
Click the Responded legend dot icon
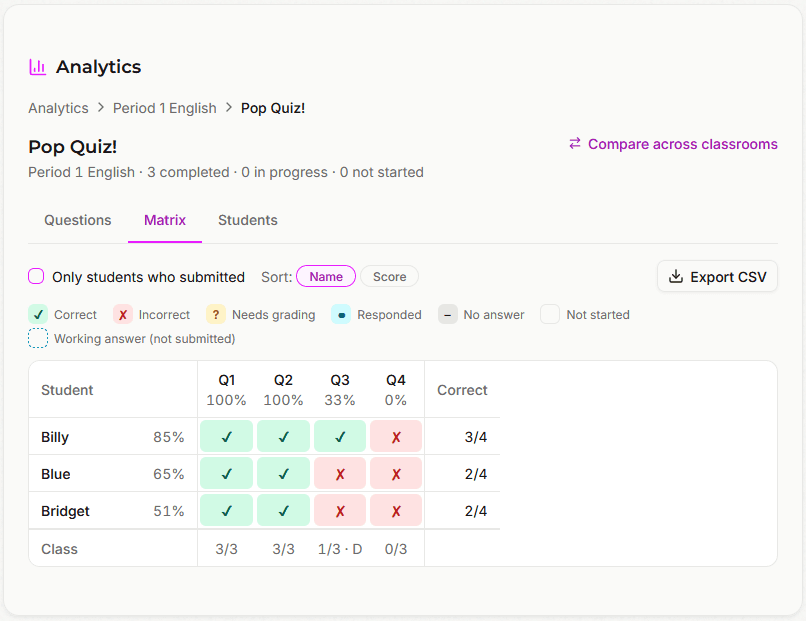point(341,315)
